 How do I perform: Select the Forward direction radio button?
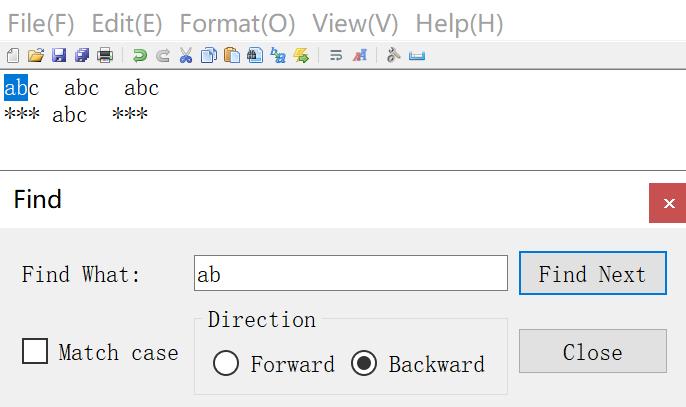[226, 363]
